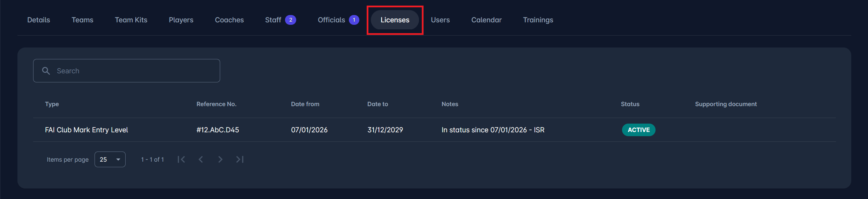Click the search magnifier icon
868x199 pixels.
[x=46, y=71]
